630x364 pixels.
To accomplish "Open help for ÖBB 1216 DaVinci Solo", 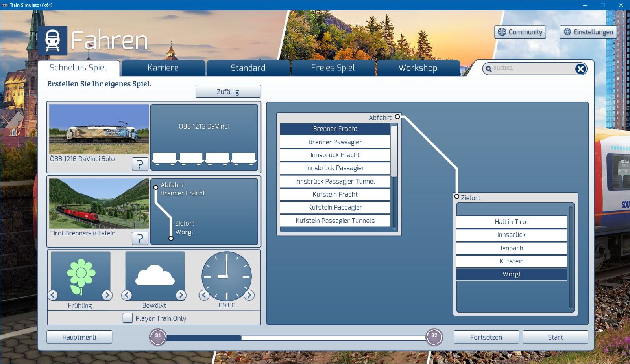I will (x=140, y=164).
